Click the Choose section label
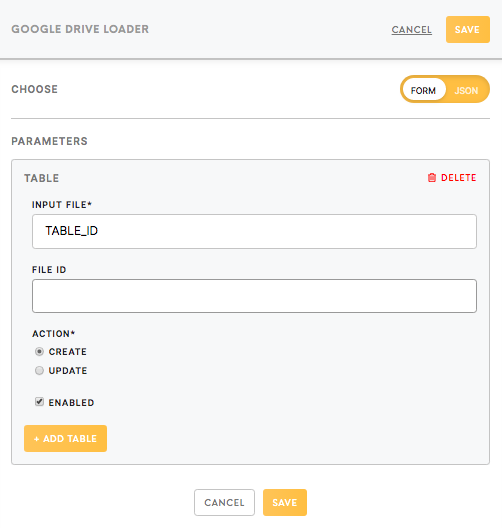Image resolution: width=502 pixels, height=528 pixels. (x=35, y=89)
